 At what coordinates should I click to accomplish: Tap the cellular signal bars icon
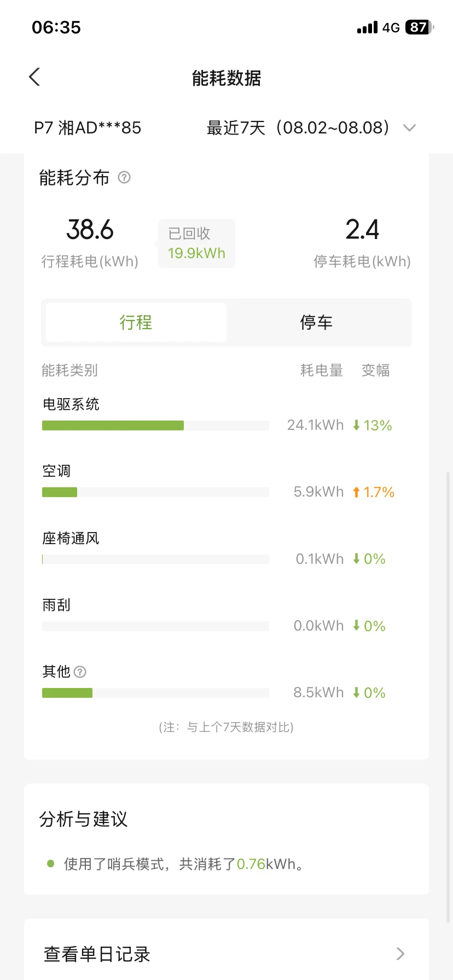click(367, 27)
